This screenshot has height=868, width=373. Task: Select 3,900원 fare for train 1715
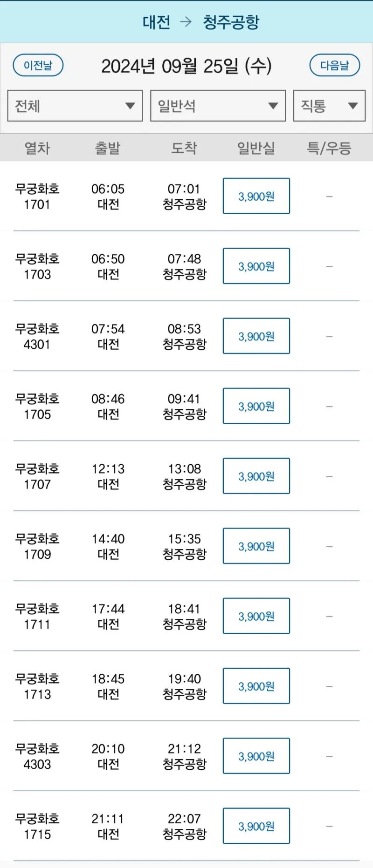click(x=256, y=826)
